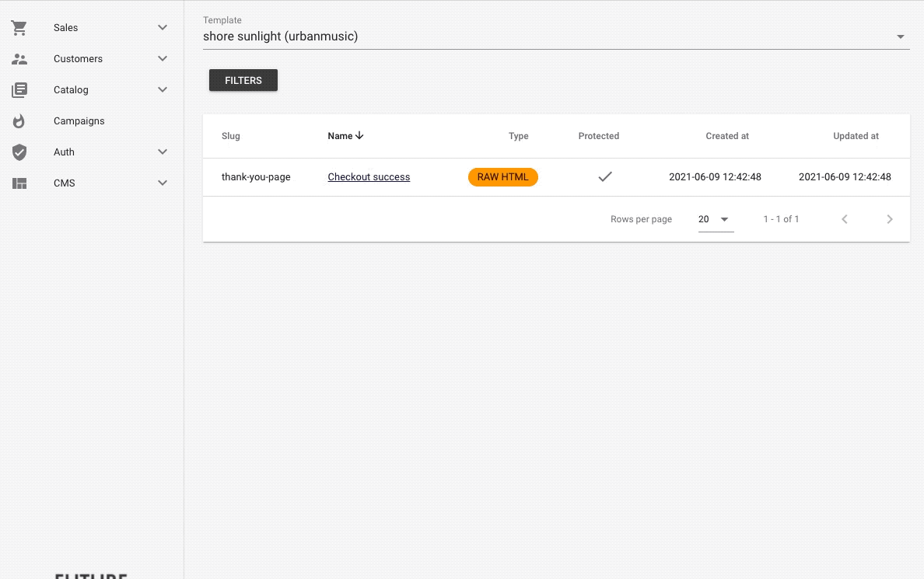The height and width of the screenshot is (579, 924).
Task: Sort by the Updated at column header
Action: pos(856,136)
